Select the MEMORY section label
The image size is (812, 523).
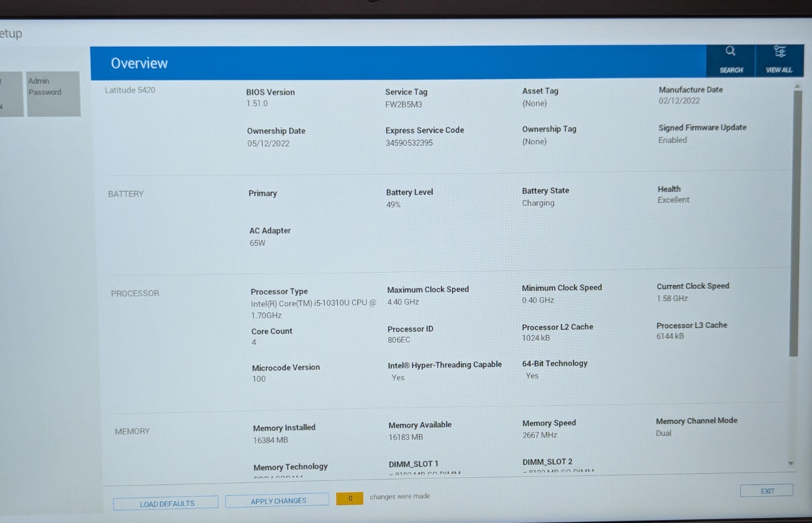(132, 431)
